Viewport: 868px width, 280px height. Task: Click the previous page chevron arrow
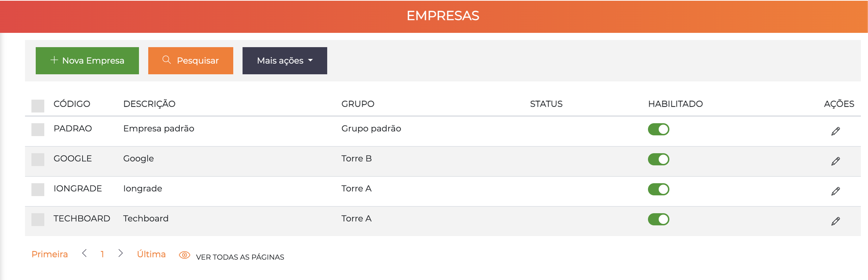tap(84, 254)
